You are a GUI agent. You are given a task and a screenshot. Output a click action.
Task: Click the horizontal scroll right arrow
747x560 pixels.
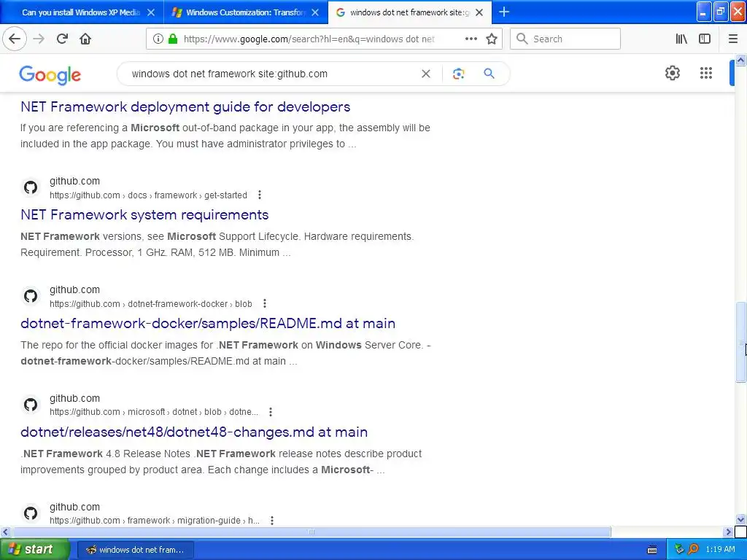[728, 532]
